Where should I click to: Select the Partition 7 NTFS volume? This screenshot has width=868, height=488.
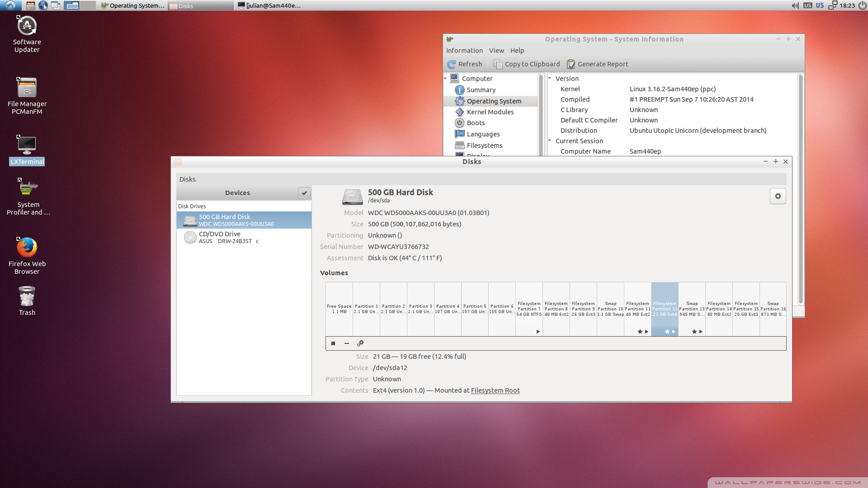click(529, 309)
